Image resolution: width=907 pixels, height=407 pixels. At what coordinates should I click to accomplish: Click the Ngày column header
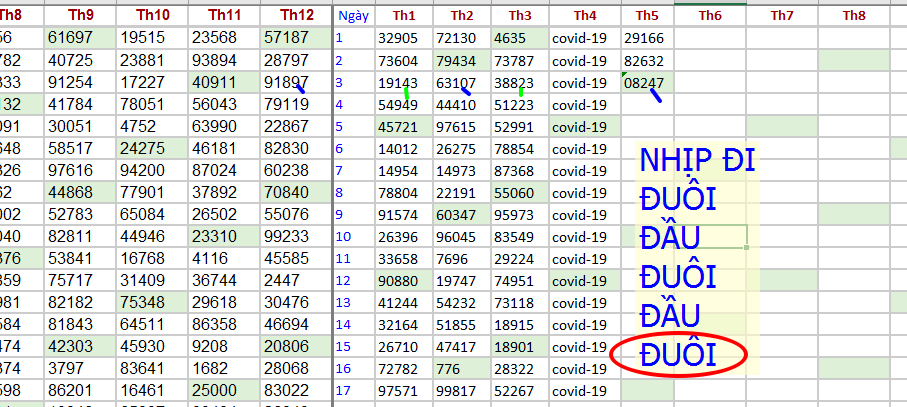[x=354, y=16]
